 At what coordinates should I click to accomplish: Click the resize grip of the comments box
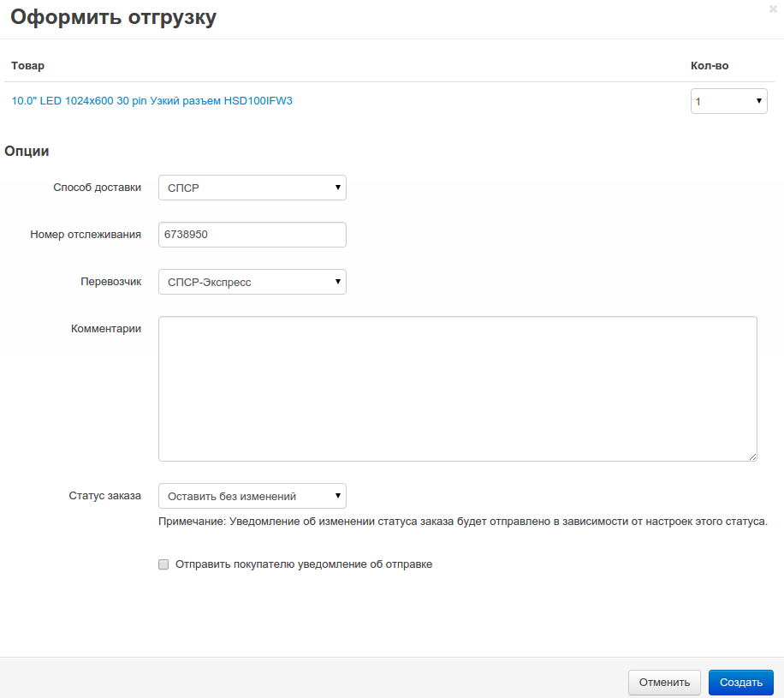tap(752, 456)
